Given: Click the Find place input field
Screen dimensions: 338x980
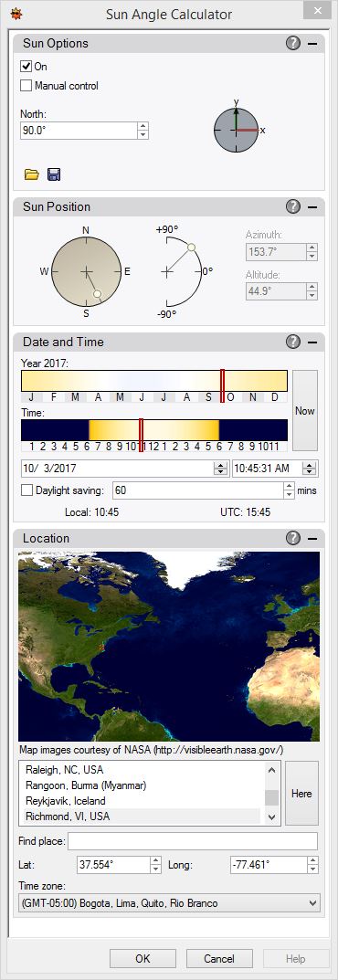Looking at the screenshot, I should click(193, 841).
